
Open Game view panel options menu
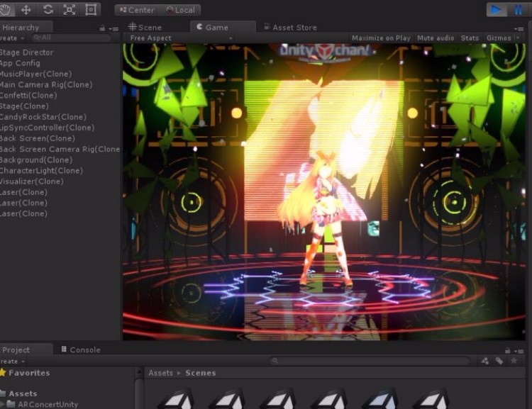click(519, 29)
